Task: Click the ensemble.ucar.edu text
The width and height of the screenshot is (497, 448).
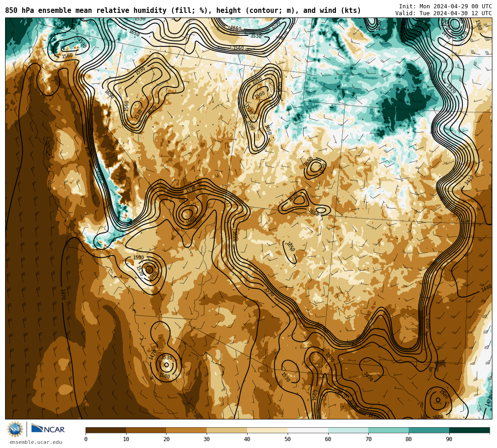Action: [x=36, y=442]
